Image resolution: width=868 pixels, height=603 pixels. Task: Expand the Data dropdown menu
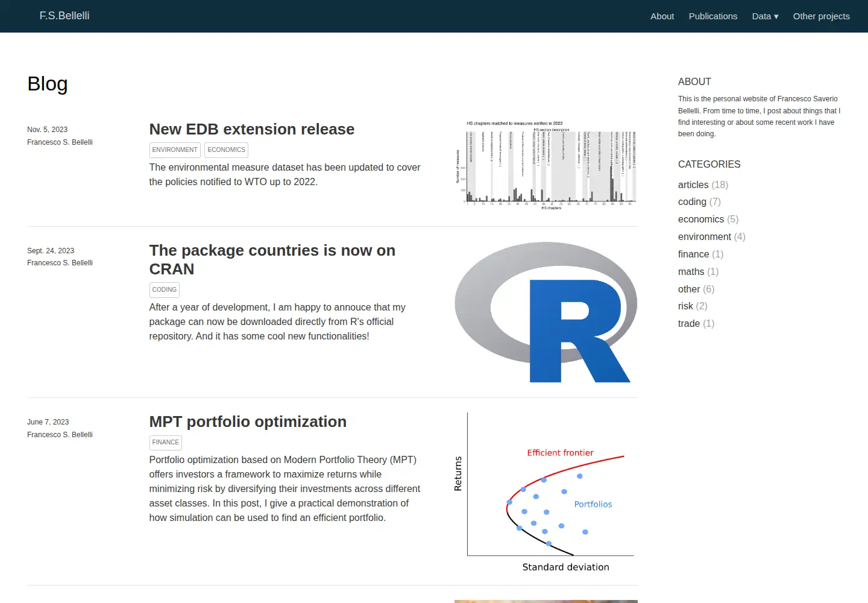click(765, 16)
